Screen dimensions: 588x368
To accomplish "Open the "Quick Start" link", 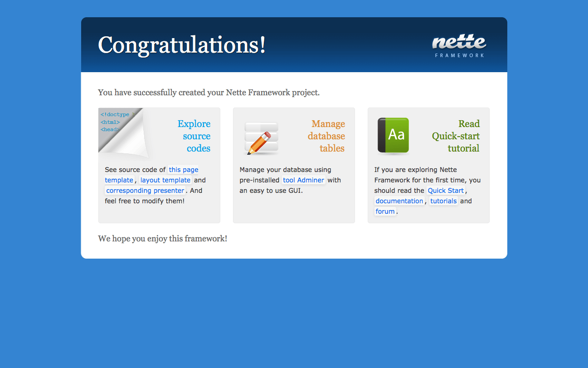I will pyautogui.click(x=446, y=191).
